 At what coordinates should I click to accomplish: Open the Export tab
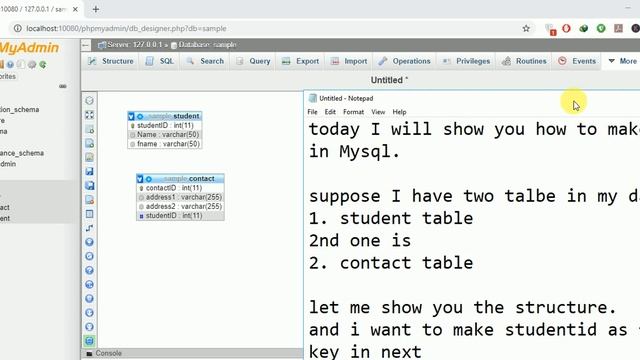[300, 61]
